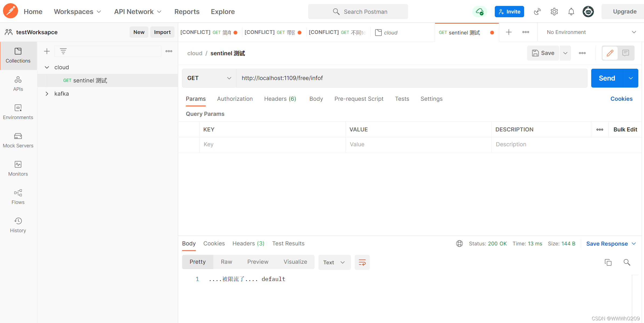
Task: Open the Collections sidebar panel
Action: 18,56
